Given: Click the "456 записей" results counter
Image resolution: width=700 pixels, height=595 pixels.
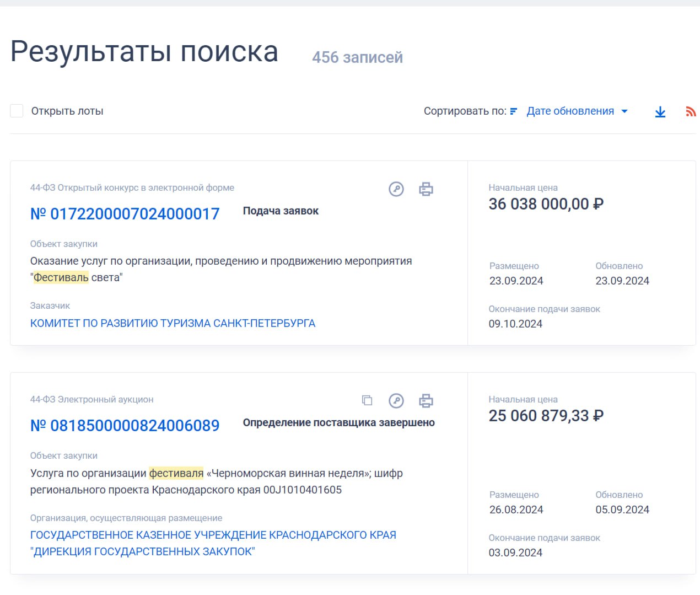Looking at the screenshot, I should click(357, 57).
